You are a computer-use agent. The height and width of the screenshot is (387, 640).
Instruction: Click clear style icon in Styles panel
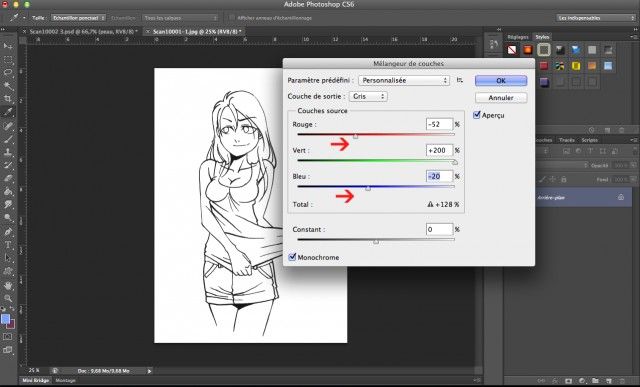[591, 130]
